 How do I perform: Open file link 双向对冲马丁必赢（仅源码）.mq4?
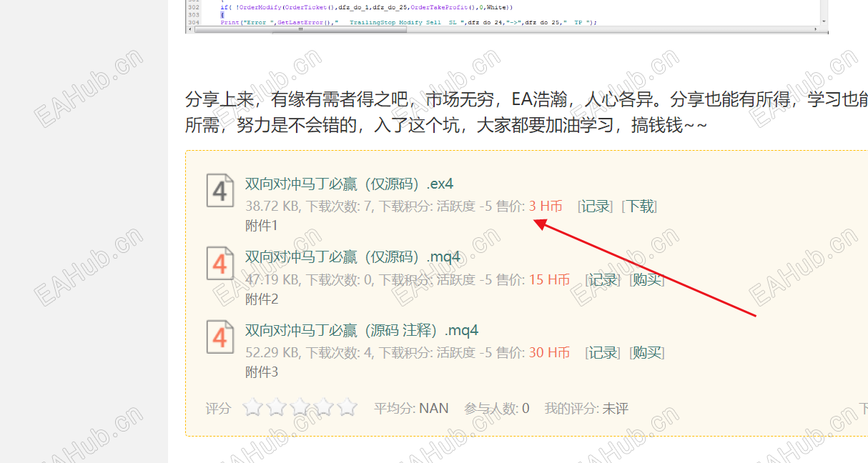353,257
